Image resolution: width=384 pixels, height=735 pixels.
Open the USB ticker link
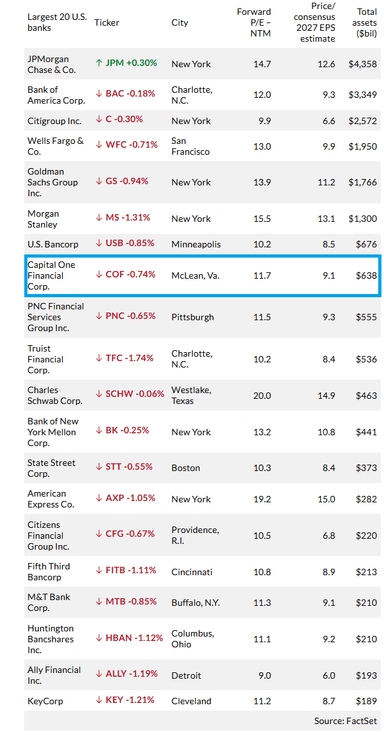point(125,243)
